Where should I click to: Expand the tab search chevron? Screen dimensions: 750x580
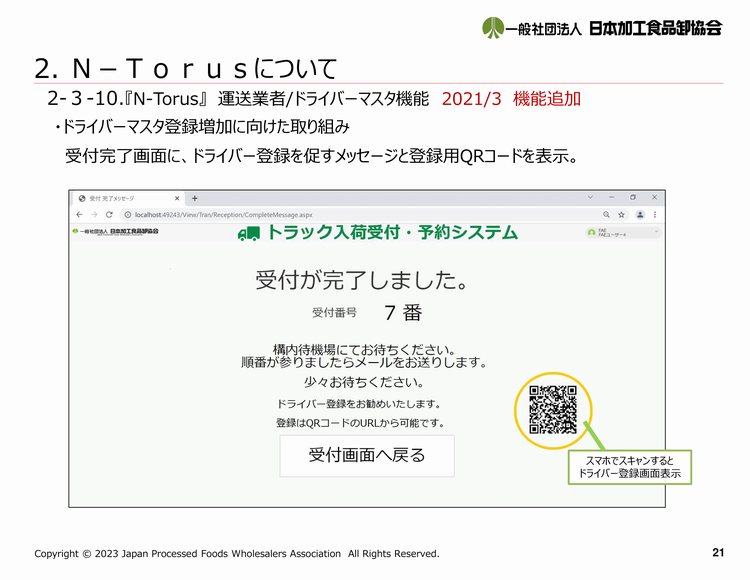[590, 197]
